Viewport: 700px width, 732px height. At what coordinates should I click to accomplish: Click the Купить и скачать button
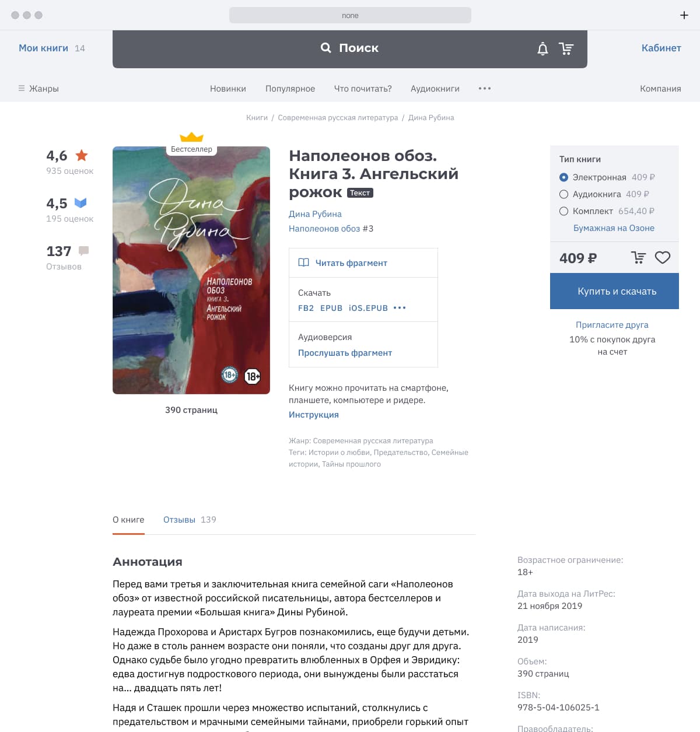[614, 291]
